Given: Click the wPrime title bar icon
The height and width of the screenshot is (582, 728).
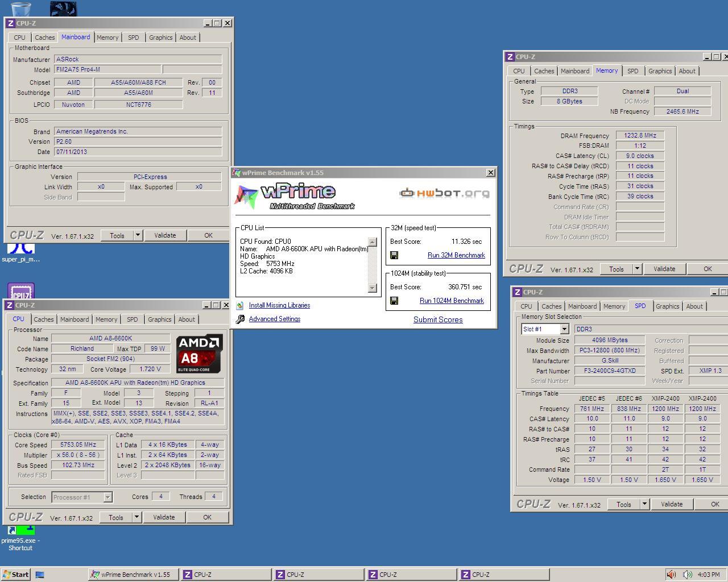Looking at the screenshot, I should (x=237, y=173).
